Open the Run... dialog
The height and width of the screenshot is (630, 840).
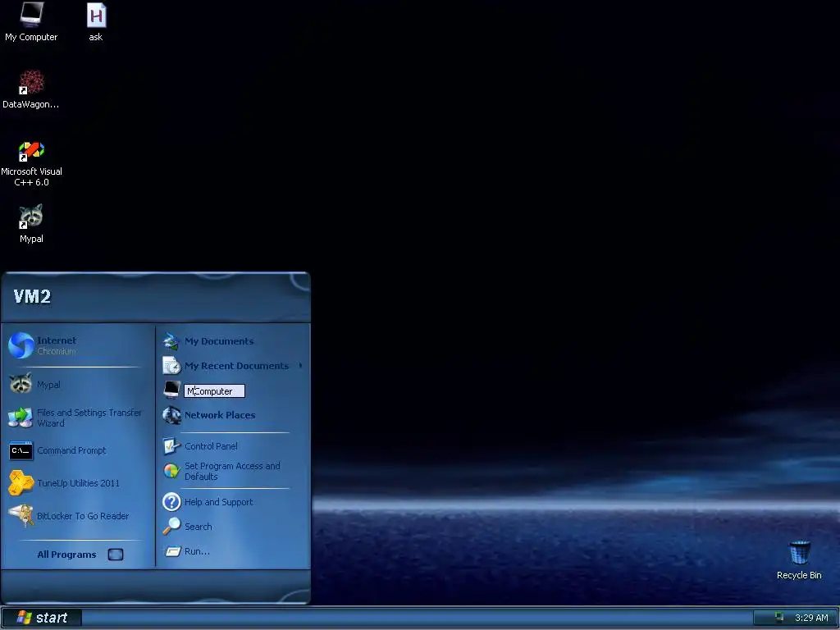coord(233,551)
